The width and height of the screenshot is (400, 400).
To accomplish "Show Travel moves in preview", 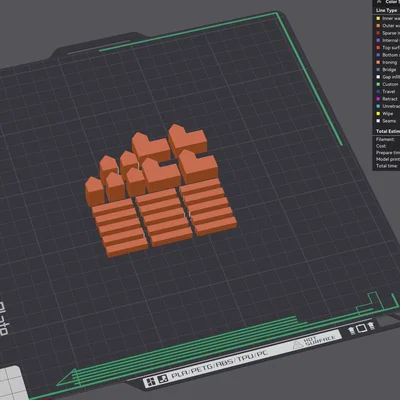I will (388, 92).
